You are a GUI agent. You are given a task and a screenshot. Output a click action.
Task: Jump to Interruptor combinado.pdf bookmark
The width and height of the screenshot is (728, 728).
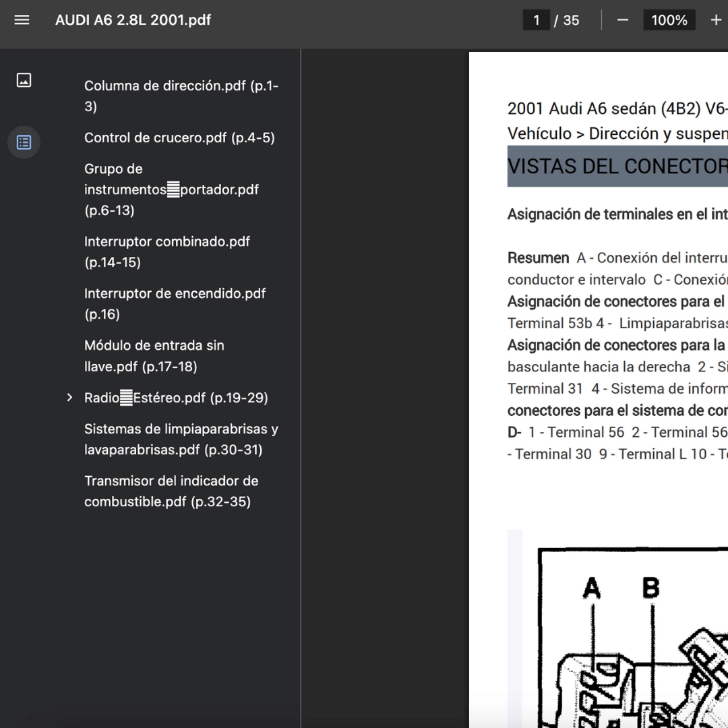point(167,251)
